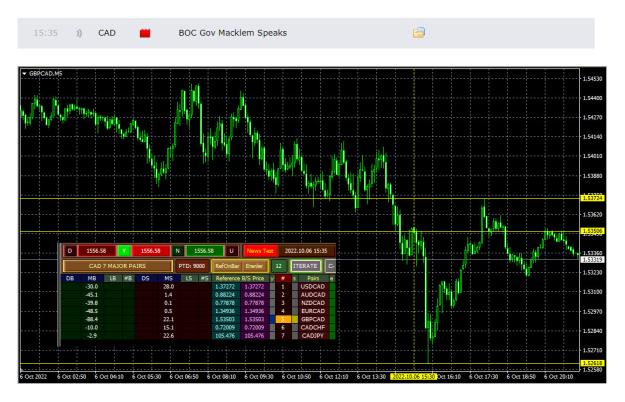The height and width of the screenshot is (402, 625).
Task: Click the highlighted orange number 5 cell
Action: (x=283, y=319)
